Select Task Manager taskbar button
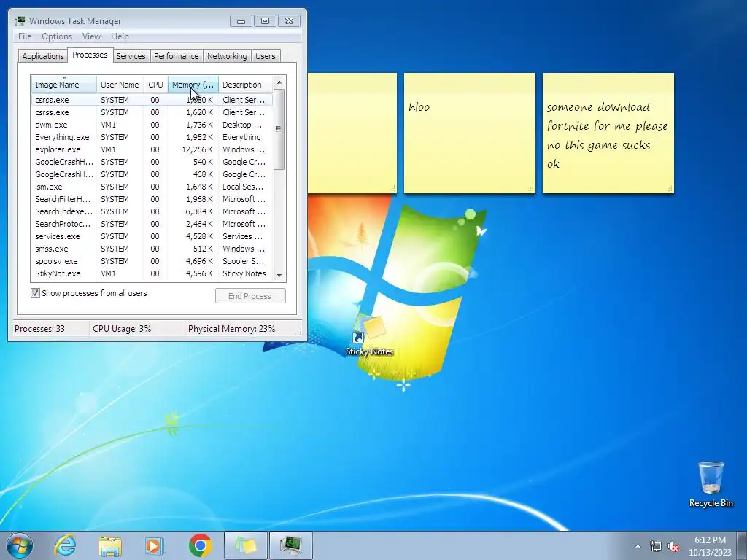This screenshot has width=747, height=560. 291,545
